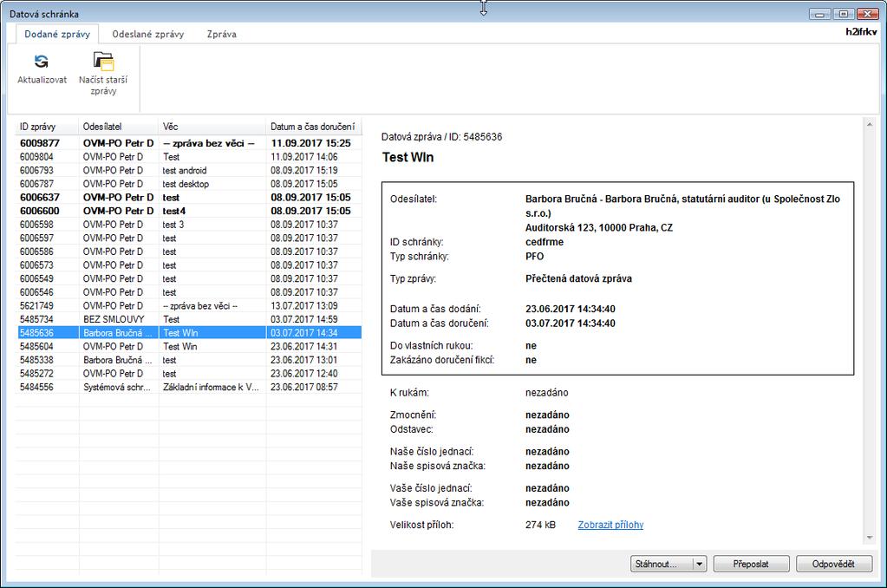Click the Auditorská 123, 10000 Praha address
Screen dimensions: 887x588
point(599,227)
